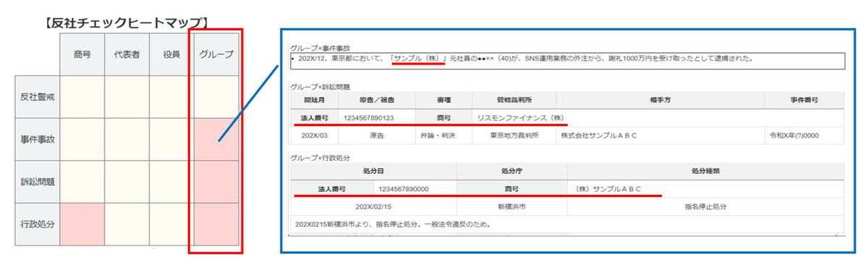This screenshot has width=868, height=268.
Task: Click the 処分日 column header
Action: pyautogui.click(x=373, y=171)
